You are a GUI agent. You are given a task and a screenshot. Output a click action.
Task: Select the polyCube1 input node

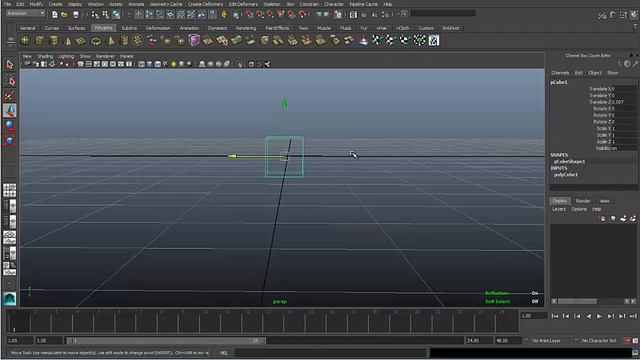pyautogui.click(x=566, y=175)
